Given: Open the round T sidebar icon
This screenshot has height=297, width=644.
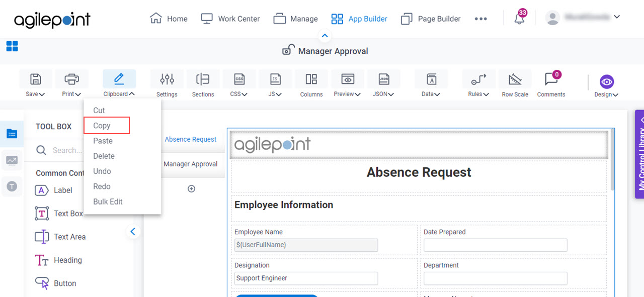Looking at the screenshot, I should [12, 186].
